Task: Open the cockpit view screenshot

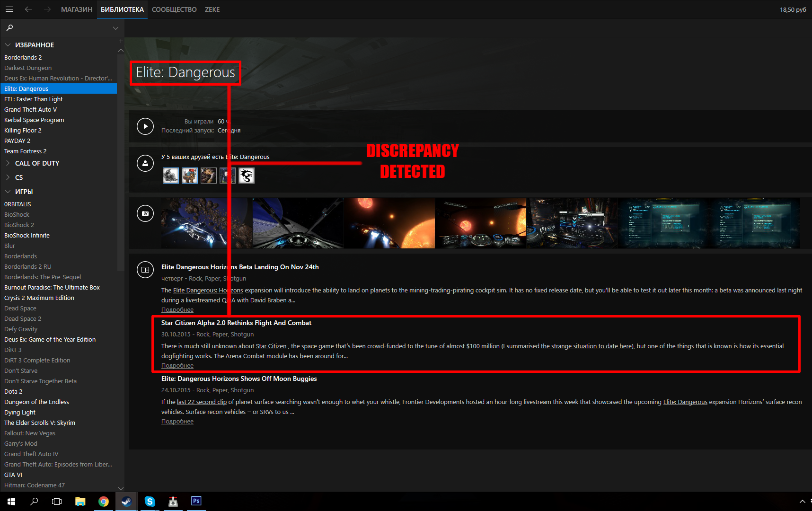Action: point(298,223)
